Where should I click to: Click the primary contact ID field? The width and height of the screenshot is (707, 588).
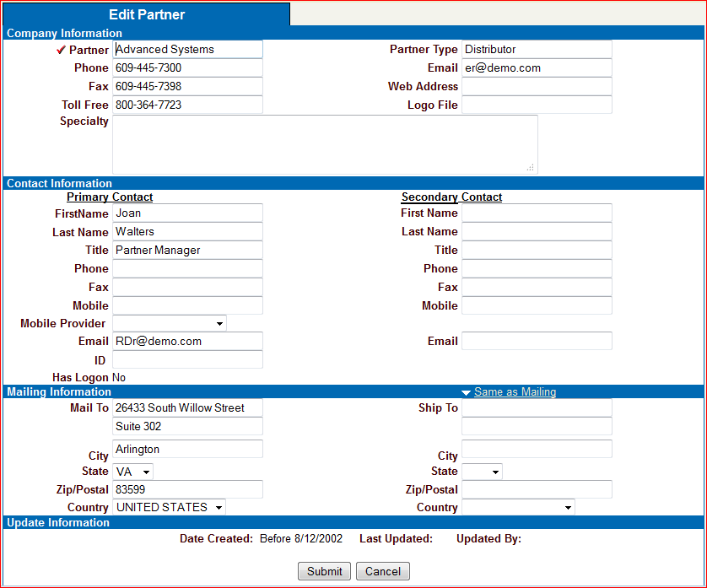coord(187,360)
